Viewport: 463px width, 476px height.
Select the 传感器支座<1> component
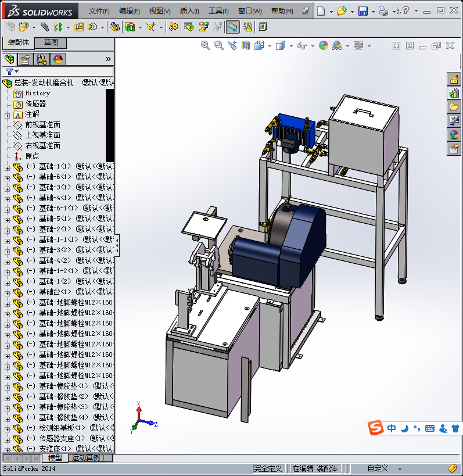tap(62, 438)
